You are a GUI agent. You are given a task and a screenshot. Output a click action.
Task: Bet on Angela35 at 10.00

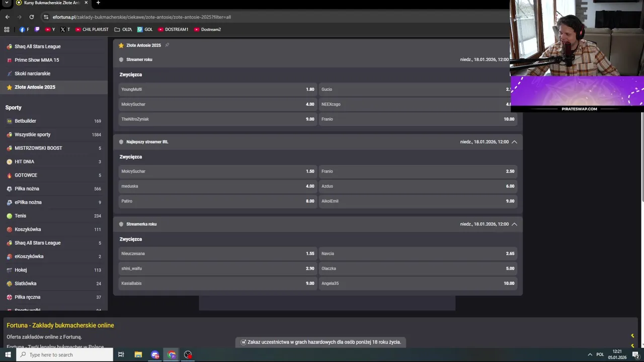coord(418,284)
